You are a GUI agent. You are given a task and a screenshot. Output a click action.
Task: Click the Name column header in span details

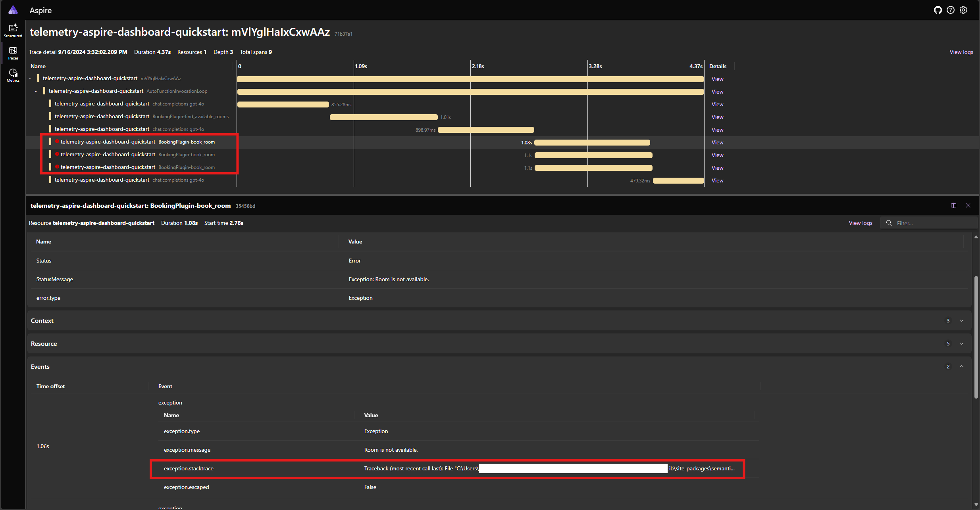(44, 242)
